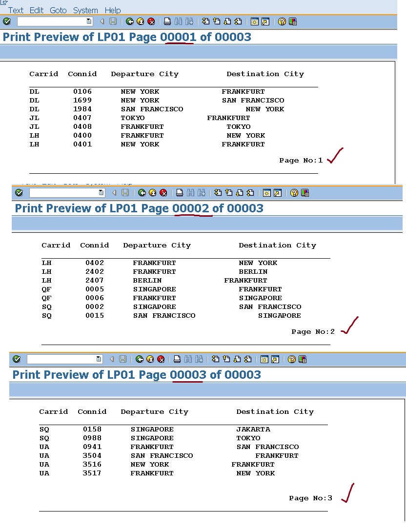Go to Previous Page in page 00001 toolbar
The width and height of the screenshot is (406, 532).
[216, 21]
